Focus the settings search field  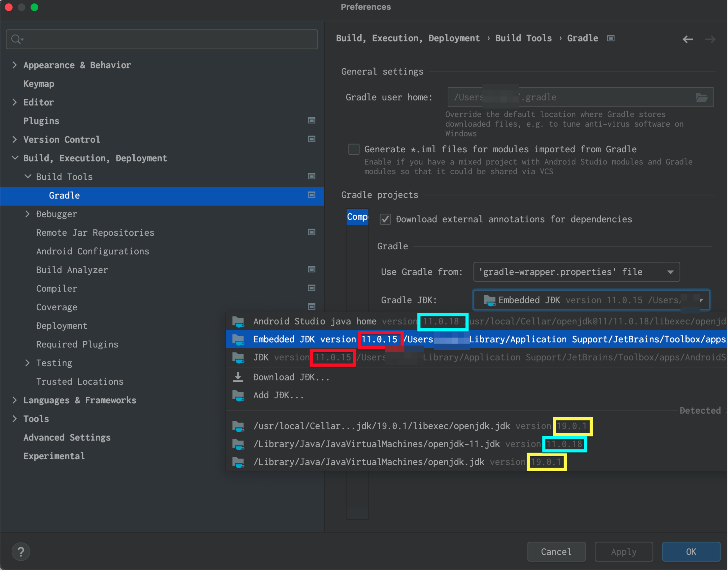click(162, 39)
